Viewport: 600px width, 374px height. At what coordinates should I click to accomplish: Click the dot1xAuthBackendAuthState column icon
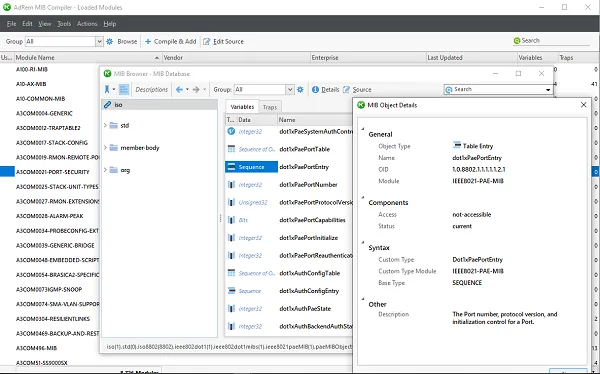point(231,326)
